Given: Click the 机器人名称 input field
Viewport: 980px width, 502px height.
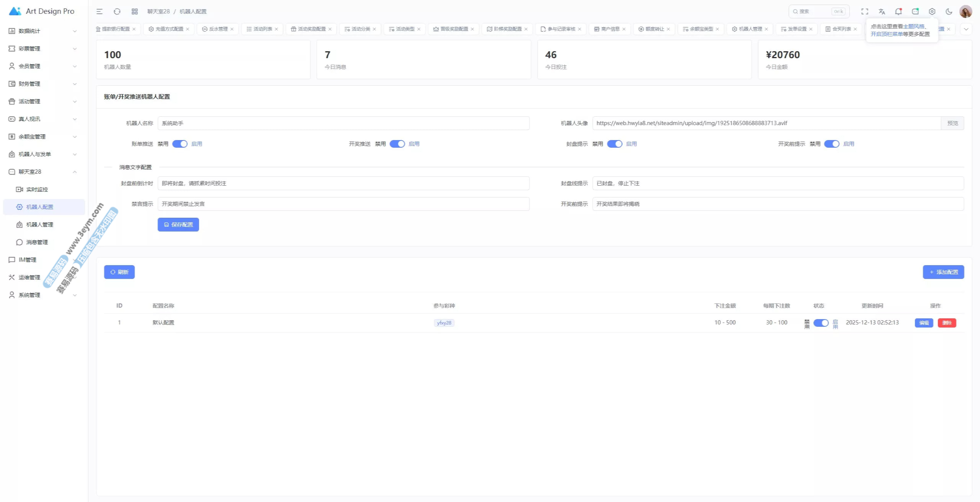Looking at the screenshot, I should [x=343, y=123].
